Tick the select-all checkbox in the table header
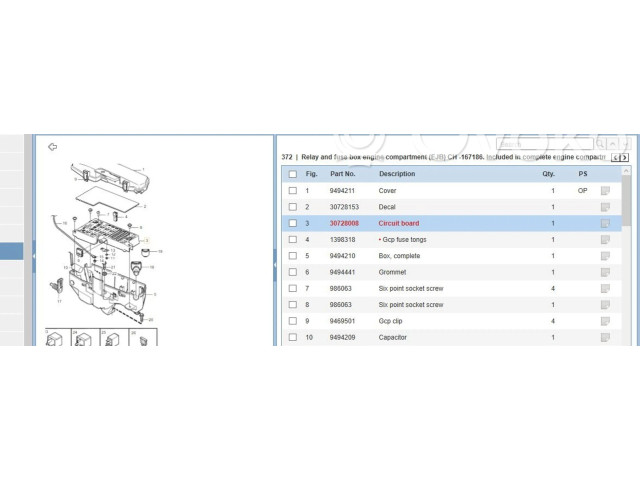The height and width of the screenshot is (480, 640). (292, 174)
